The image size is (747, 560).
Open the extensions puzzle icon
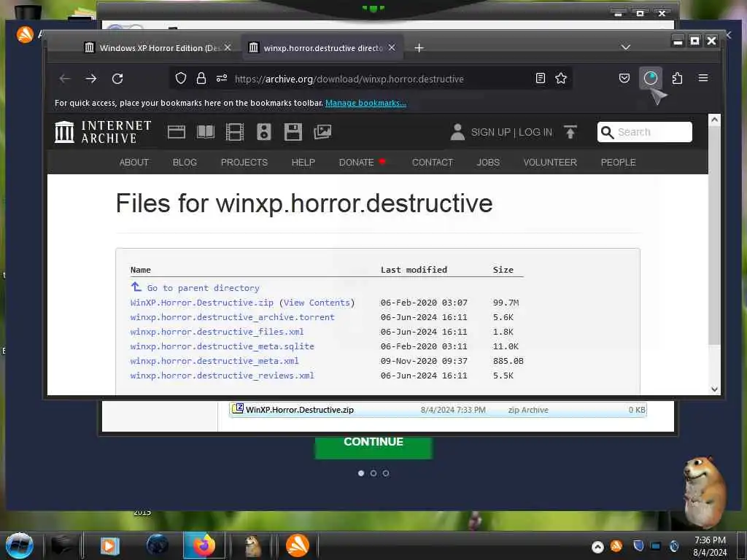click(x=677, y=78)
